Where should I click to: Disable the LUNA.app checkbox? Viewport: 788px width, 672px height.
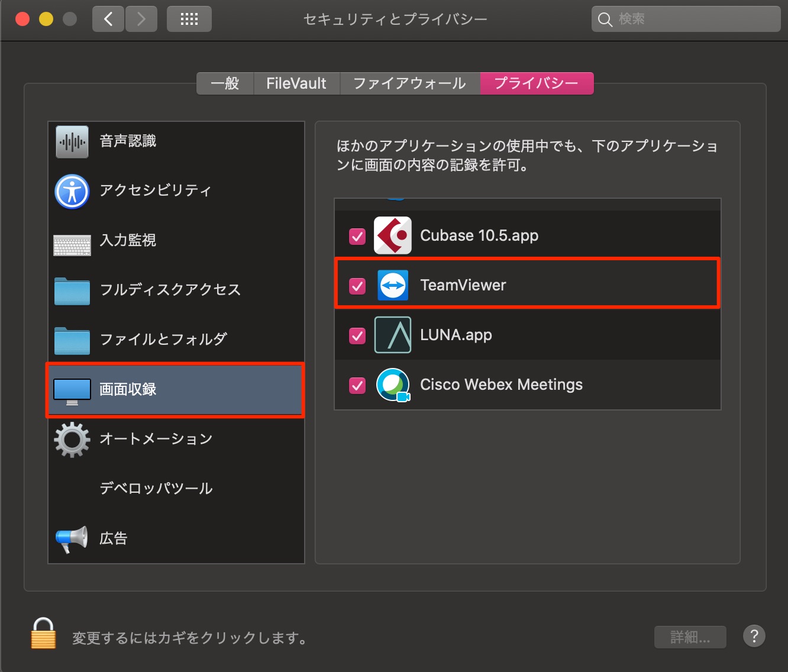pyautogui.click(x=357, y=336)
